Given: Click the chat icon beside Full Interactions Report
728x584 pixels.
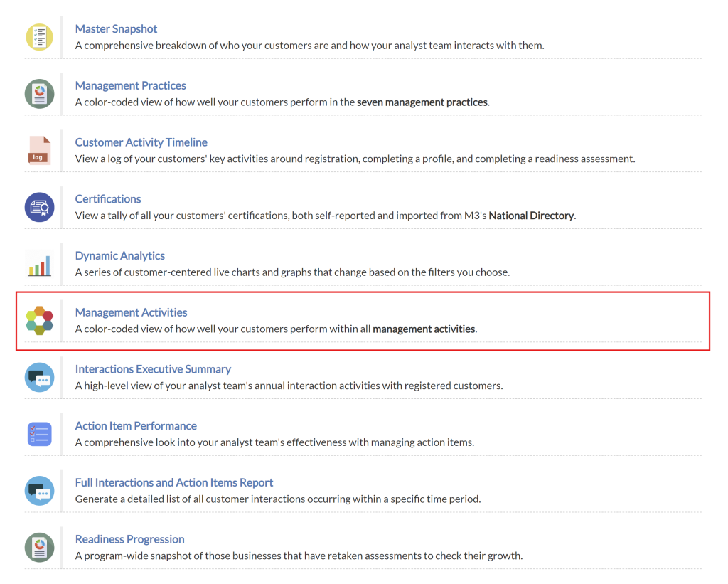Looking at the screenshot, I should click(39, 491).
